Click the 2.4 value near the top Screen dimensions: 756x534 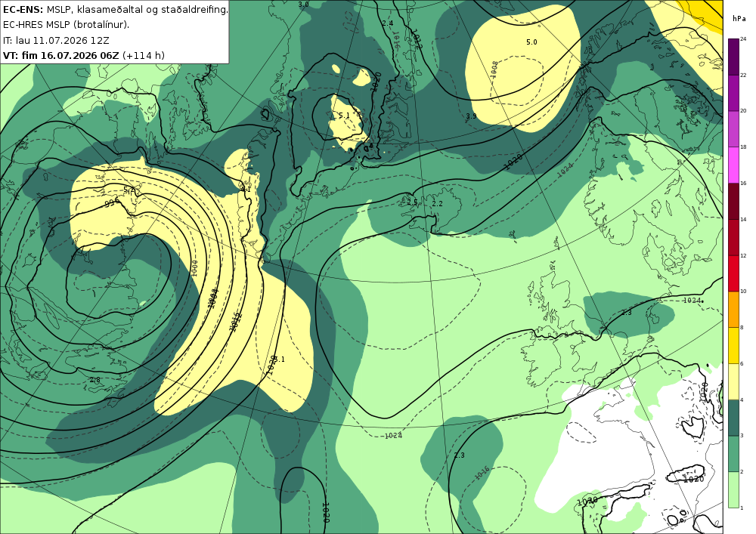[388, 23]
